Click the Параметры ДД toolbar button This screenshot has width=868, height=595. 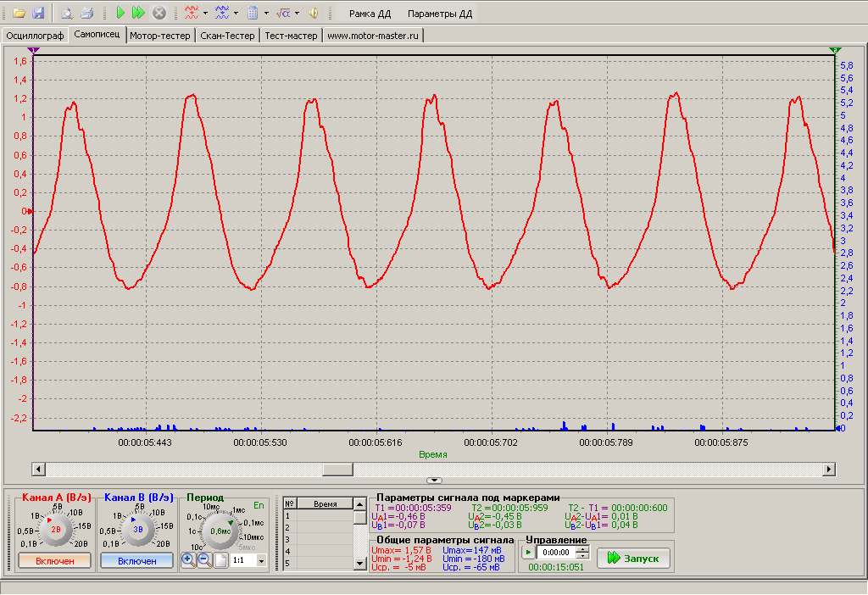[440, 14]
